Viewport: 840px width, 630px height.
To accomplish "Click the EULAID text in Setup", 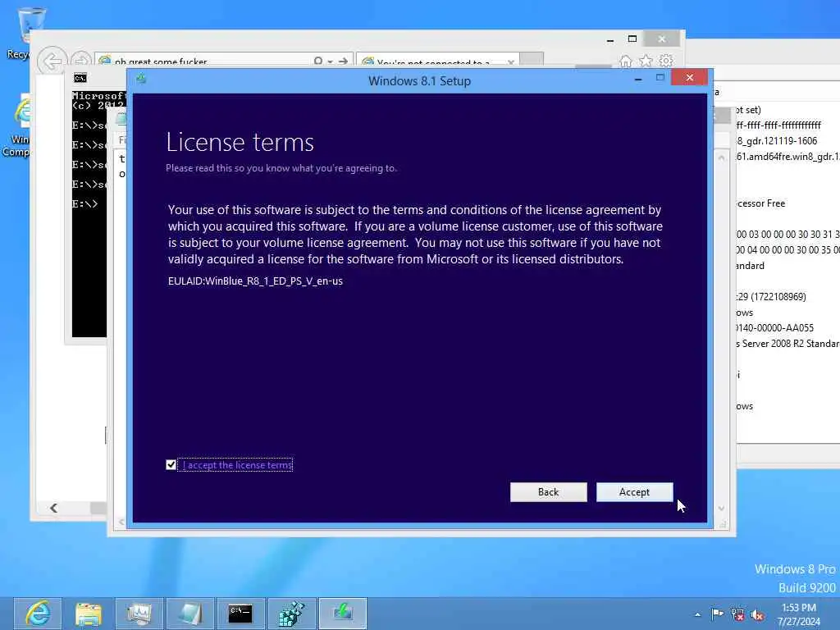I will tap(255, 281).
